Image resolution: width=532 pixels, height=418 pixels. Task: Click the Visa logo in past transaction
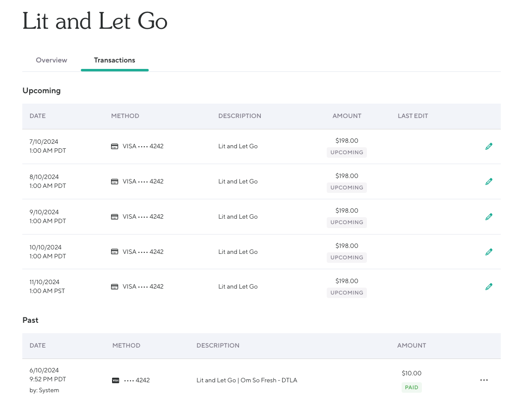[116, 380]
